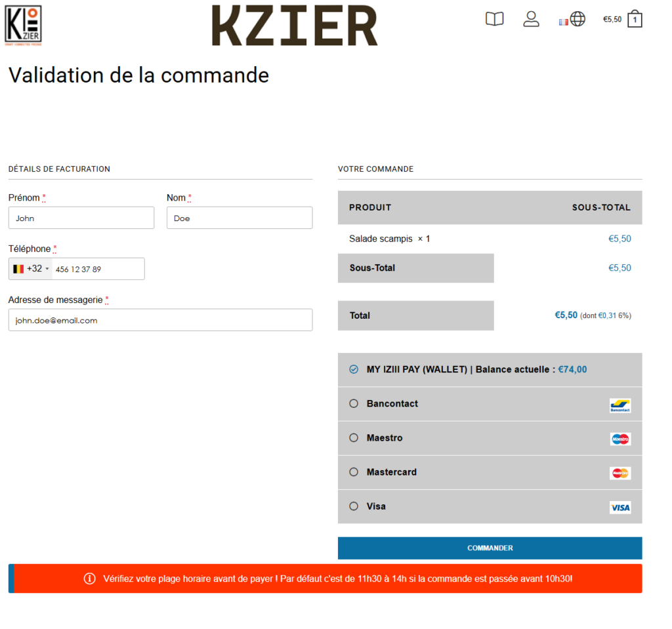Click the Prénom input field
The height and width of the screenshot is (629, 672).
tap(81, 218)
